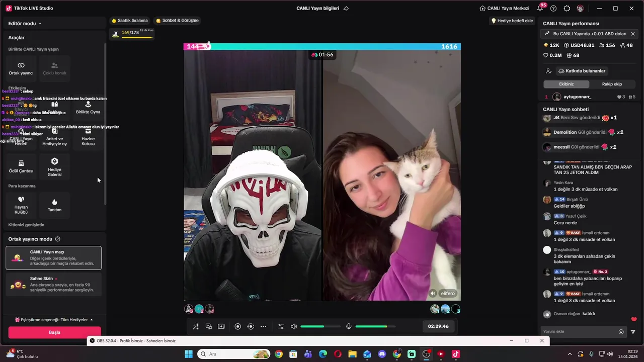The height and width of the screenshot is (362, 644).
Task: Open the Ortak yayıncı co-host tool
Action: (x=21, y=69)
